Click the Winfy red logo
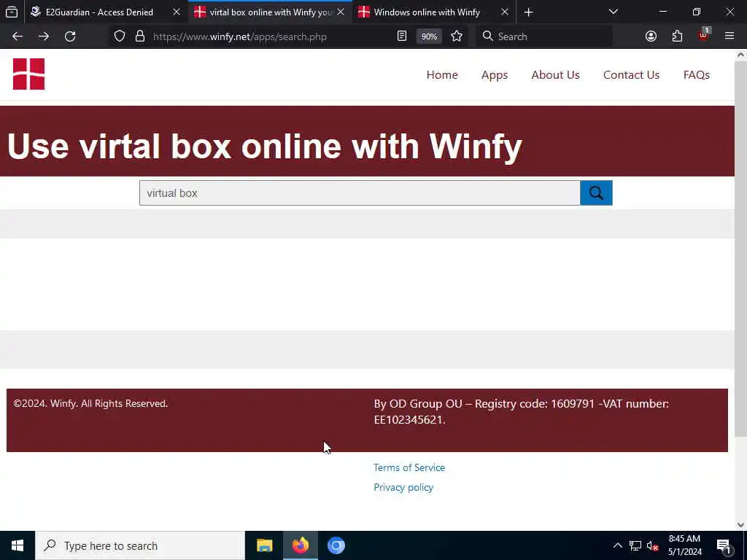747x560 pixels. click(x=28, y=74)
